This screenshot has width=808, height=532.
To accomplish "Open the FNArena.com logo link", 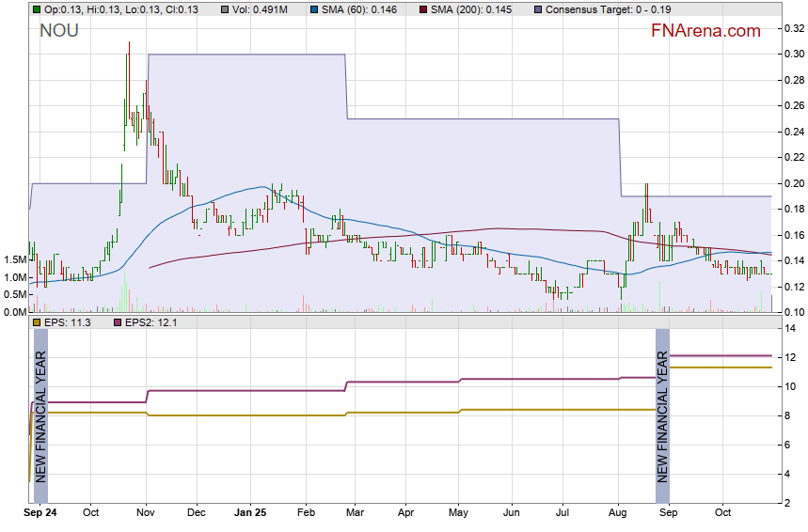I will click(705, 31).
